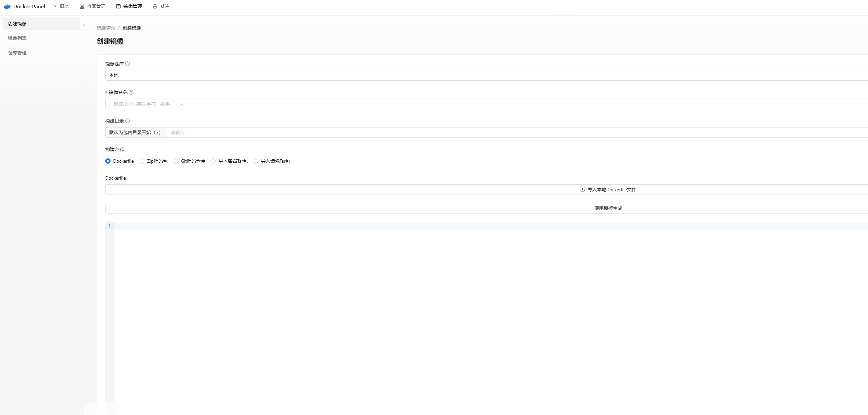This screenshot has width=868, height=415.
Task: Click the upload icon beside 导入本地Dockerfile文件
Action: tap(582, 190)
